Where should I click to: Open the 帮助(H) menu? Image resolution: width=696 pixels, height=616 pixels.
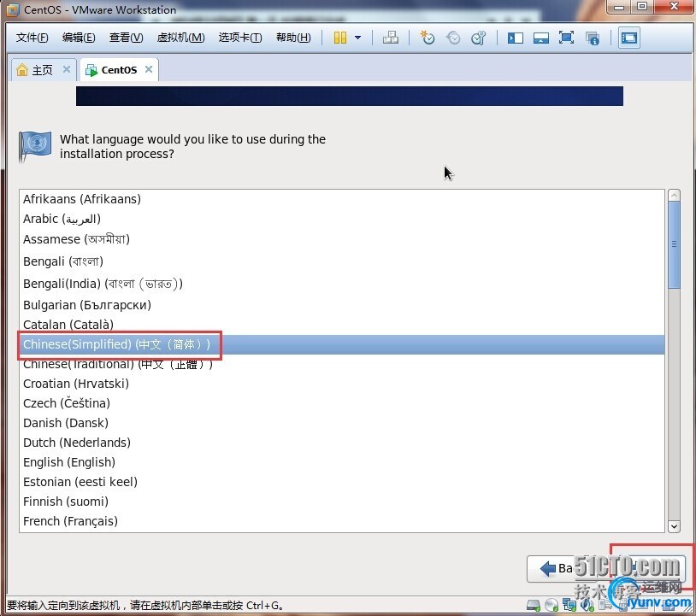click(x=293, y=38)
